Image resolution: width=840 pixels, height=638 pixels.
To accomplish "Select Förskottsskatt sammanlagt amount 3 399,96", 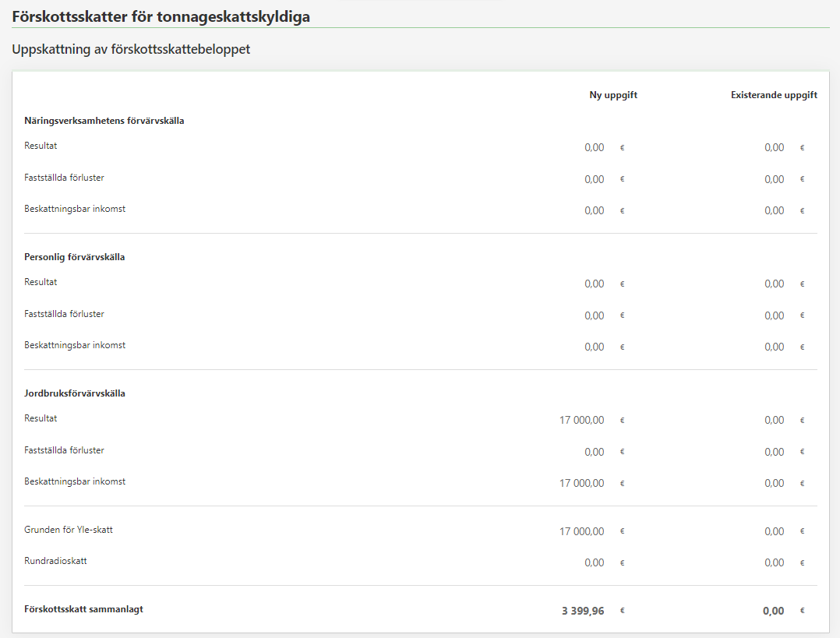I will 583,611.
